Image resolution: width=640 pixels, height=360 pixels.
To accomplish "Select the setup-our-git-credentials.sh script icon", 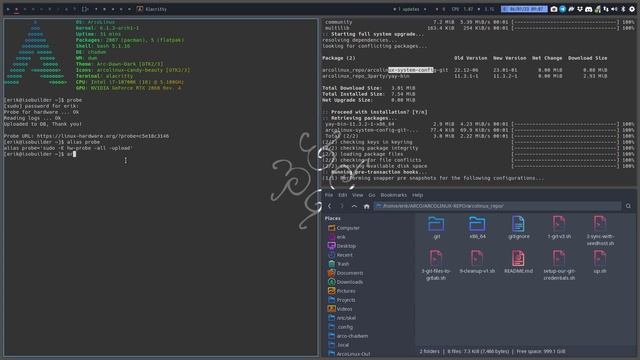I will 559,258.
